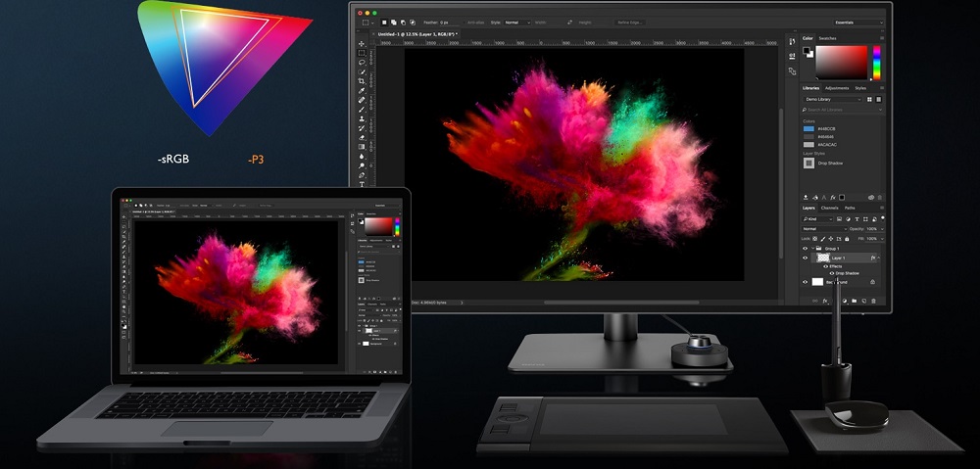Hide the Group 1 layer group
The height and width of the screenshot is (469, 980).
[806, 249]
